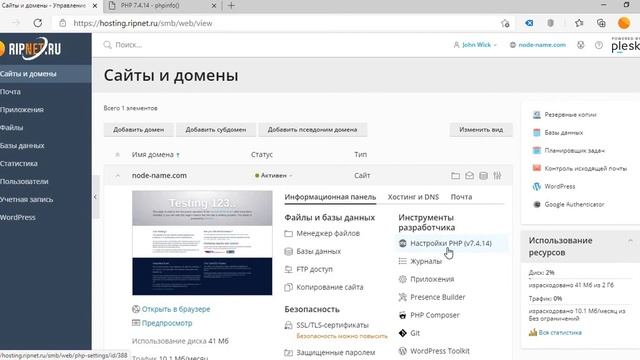Click the SSL/TLS-сертификаты icon
Image resolution: width=640 pixels, height=360 pixels.
[289, 325]
